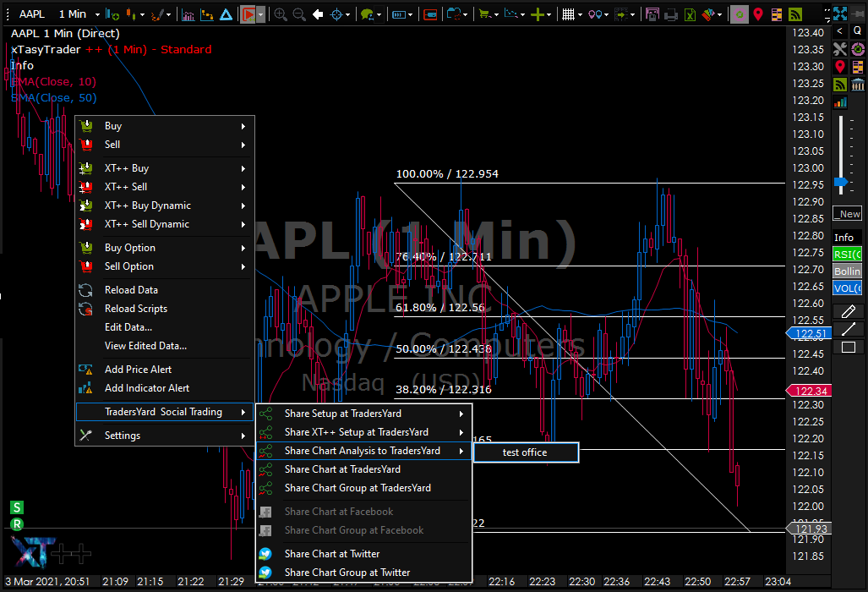Click the add instrument icon beside the timeframe
Image resolution: width=868 pixels, height=592 pixels.
click(x=112, y=14)
